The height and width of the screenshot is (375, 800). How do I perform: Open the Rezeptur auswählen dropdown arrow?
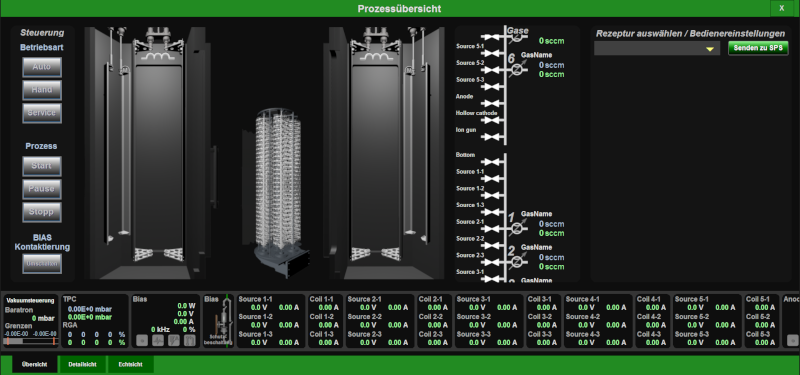point(709,49)
